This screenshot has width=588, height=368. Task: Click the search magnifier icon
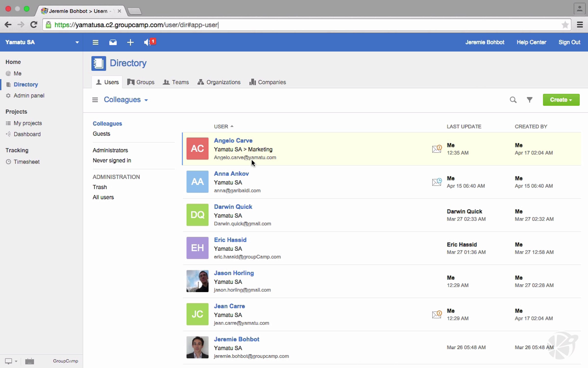click(513, 100)
